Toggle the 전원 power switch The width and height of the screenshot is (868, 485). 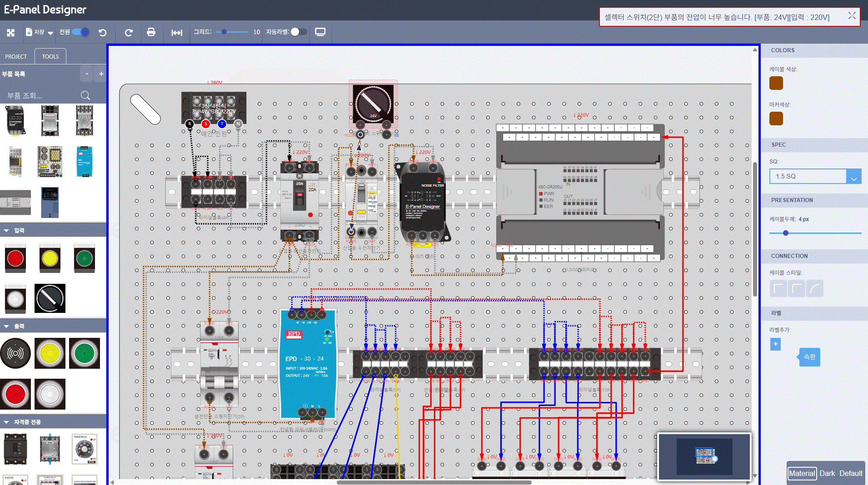pos(80,32)
